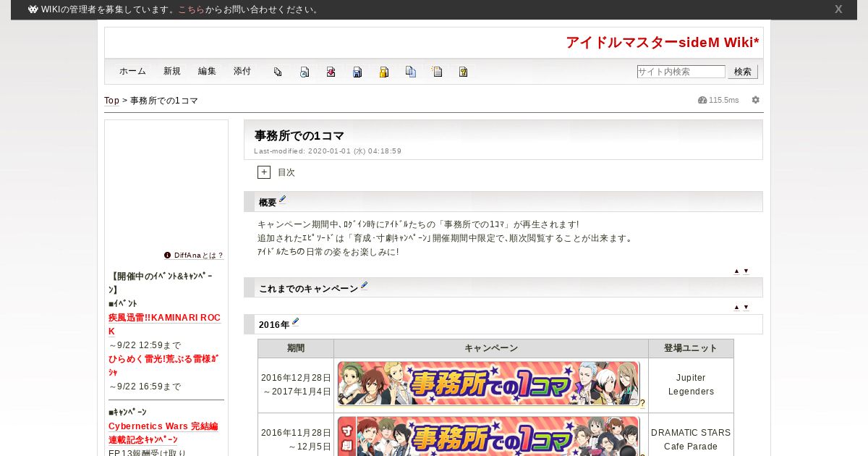Click the キャンペーン table header
This screenshot has width=868, height=456.
click(491, 348)
